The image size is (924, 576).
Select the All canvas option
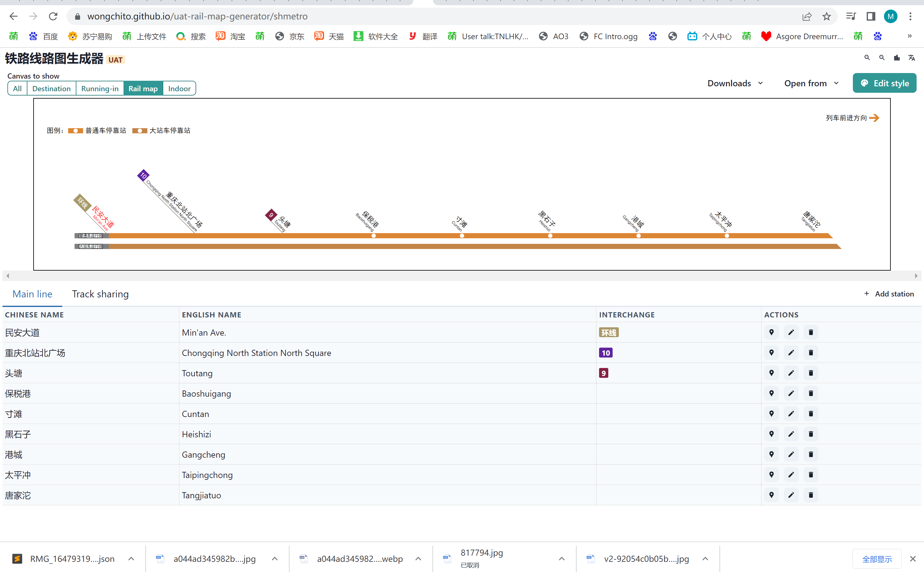17,88
